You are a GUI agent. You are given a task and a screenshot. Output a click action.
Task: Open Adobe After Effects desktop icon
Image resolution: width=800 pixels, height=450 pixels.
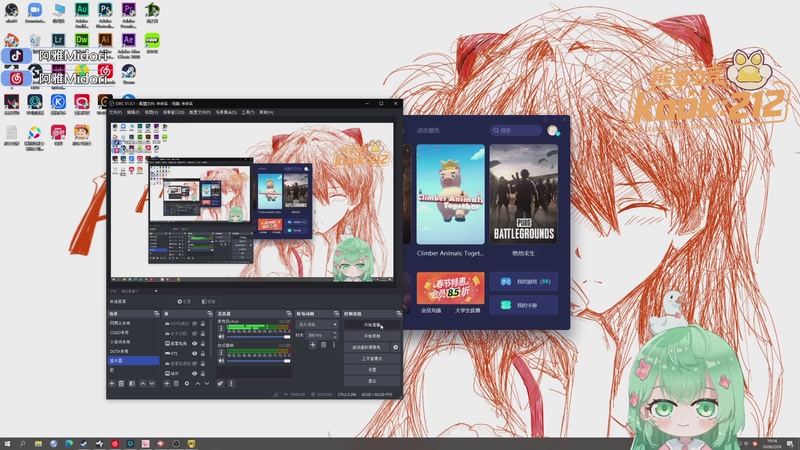click(x=129, y=44)
